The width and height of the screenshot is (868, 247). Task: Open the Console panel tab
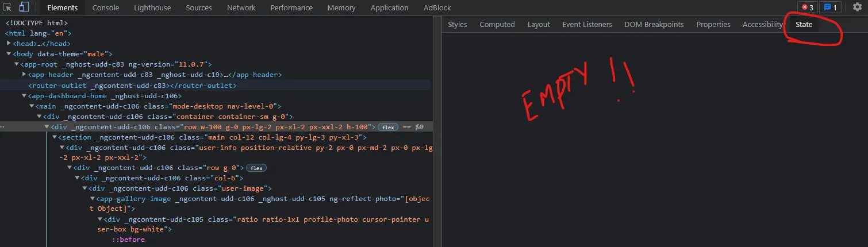106,7
